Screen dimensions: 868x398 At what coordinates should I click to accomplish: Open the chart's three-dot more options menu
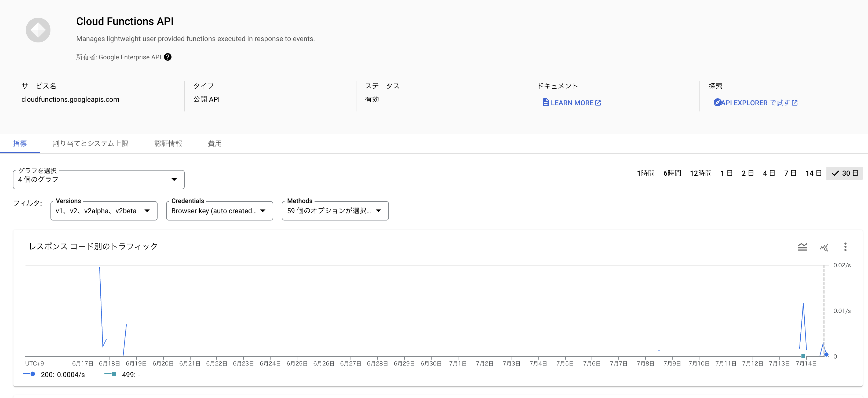845,247
